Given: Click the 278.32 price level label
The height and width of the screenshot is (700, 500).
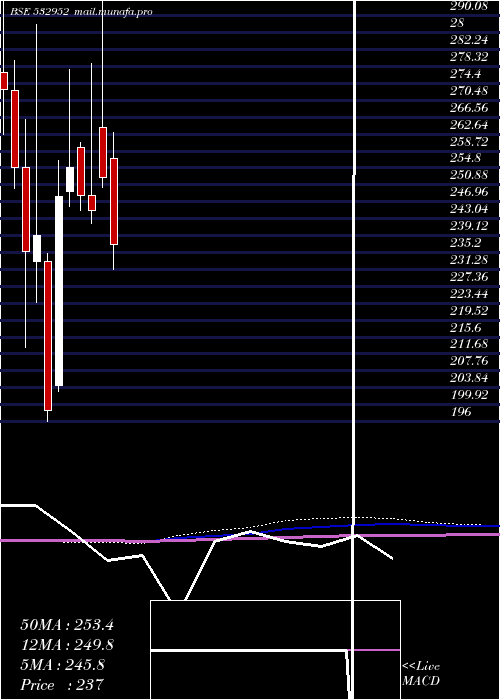Looking at the screenshot, I should click(468, 57).
